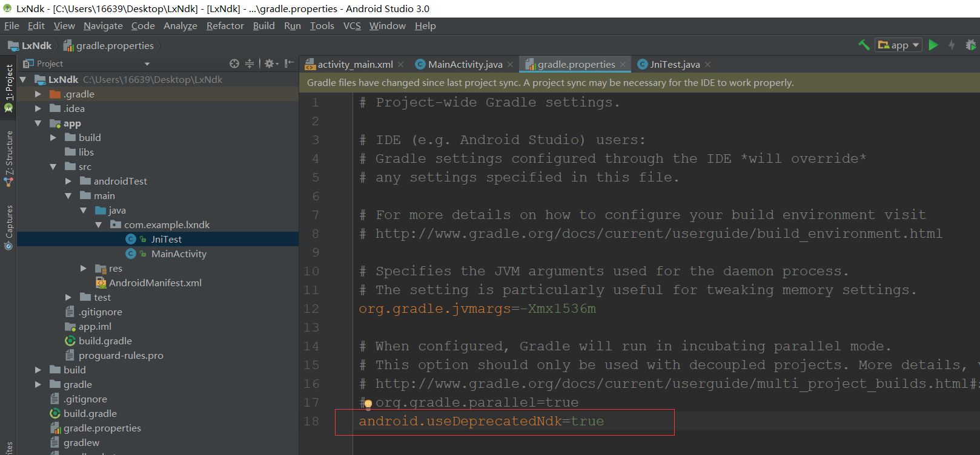980x455 pixels.
Task: Click the Scroll from Source target icon
Action: click(234, 64)
